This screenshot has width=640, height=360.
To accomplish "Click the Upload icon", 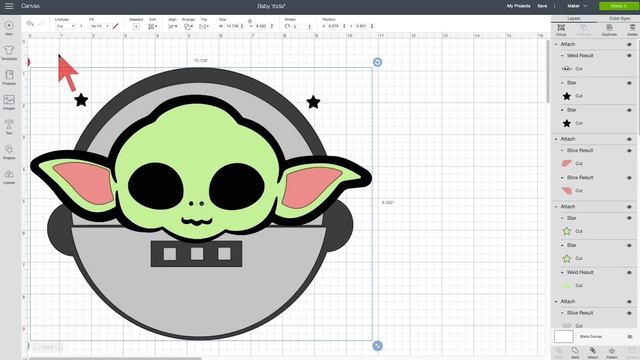I will pyautogui.click(x=9, y=176).
